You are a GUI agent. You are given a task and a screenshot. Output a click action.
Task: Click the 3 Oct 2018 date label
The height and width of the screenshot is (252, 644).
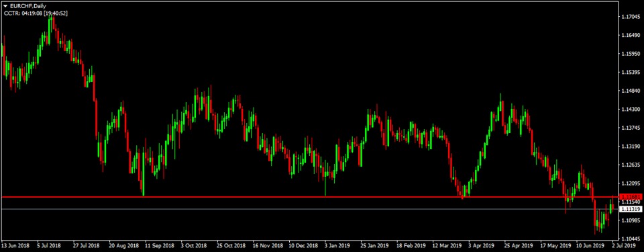pyautogui.click(x=194, y=245)
